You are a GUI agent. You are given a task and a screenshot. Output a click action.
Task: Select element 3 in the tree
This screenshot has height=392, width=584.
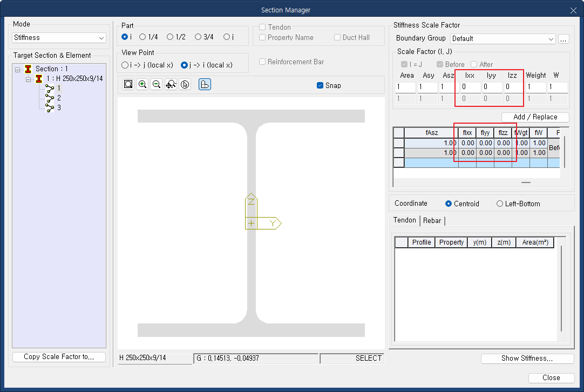59,107
